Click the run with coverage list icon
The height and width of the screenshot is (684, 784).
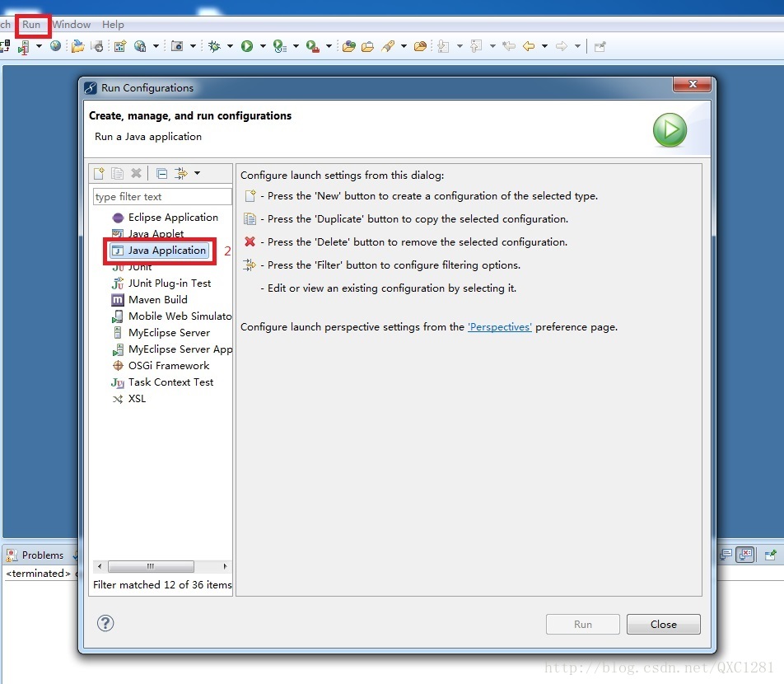[x=280, y=46]
